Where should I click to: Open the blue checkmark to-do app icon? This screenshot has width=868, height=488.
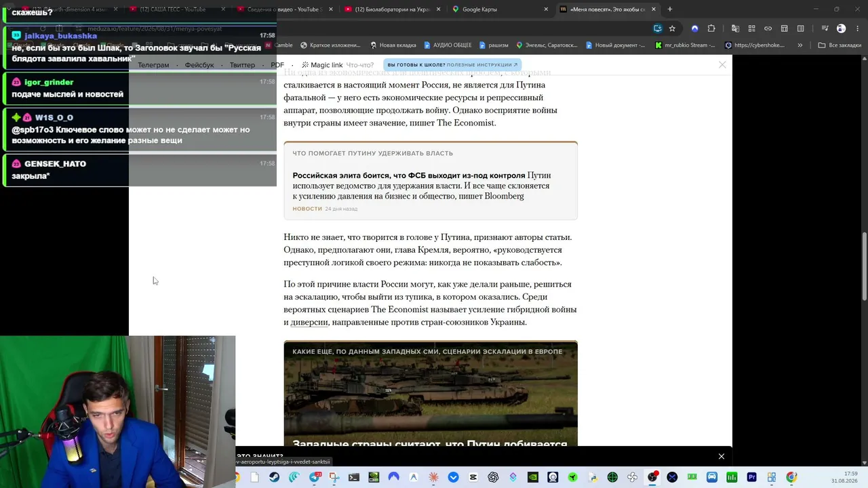click(452, 477)
